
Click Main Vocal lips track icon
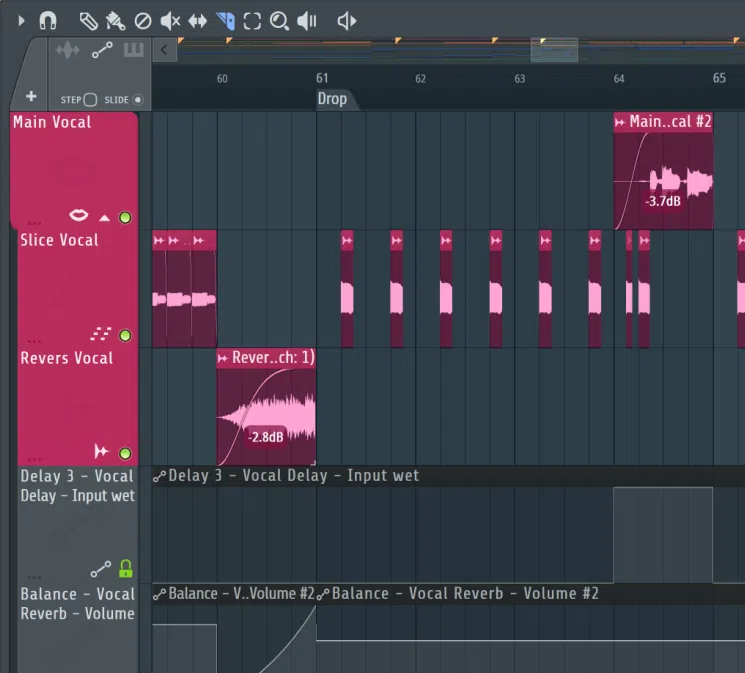[78, 215]
